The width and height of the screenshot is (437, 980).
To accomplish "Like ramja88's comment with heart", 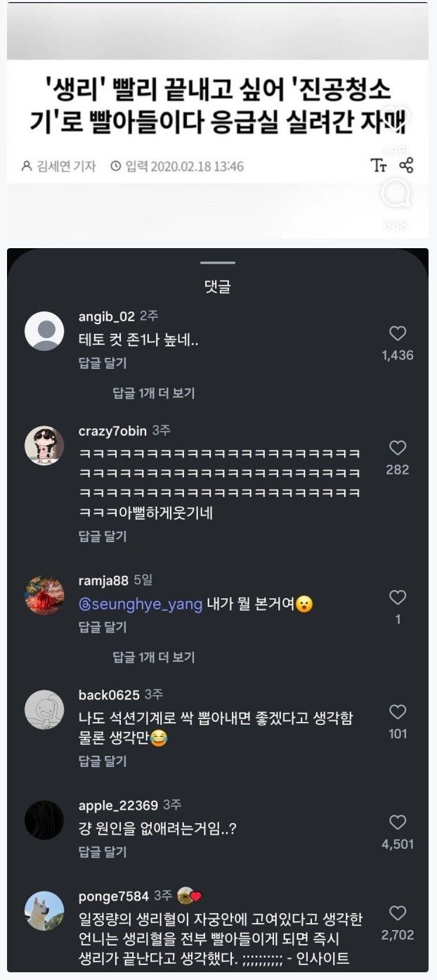I will tap(398, 598).
